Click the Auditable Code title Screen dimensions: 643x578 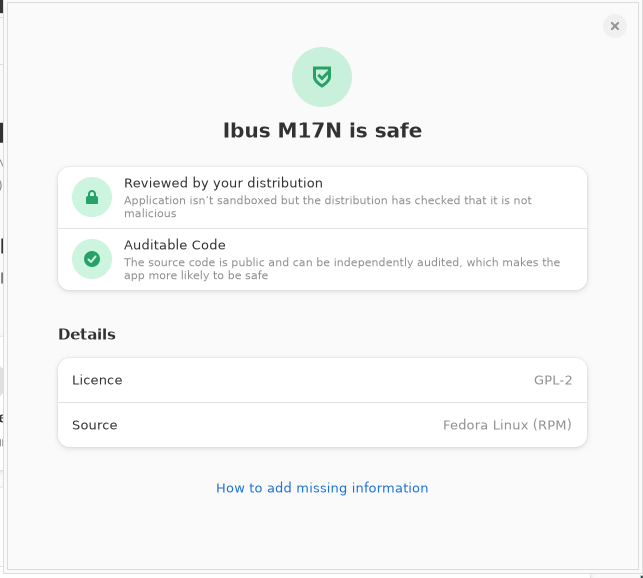click(x=175, y=245)
